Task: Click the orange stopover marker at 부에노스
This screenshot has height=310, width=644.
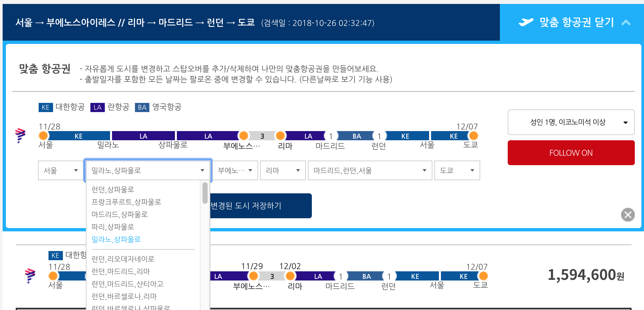Action: 243,135
